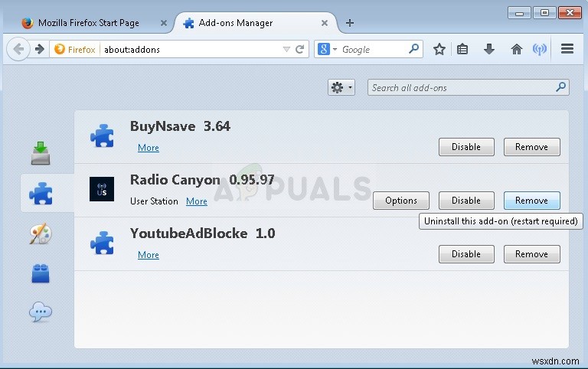Viewport: 588px width, 369px height.
Task: Open the Services chat bubble category
Action: pyautogui.click(x=41, y=312)
